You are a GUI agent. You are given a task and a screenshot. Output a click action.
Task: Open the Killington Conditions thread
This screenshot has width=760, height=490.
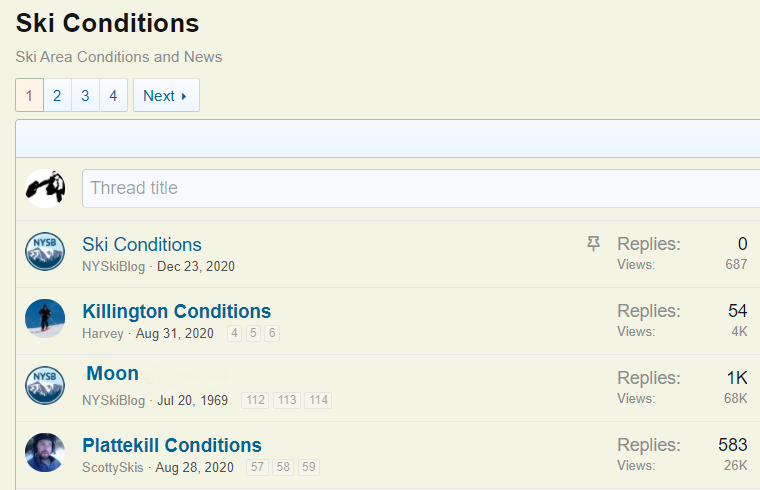176,311
